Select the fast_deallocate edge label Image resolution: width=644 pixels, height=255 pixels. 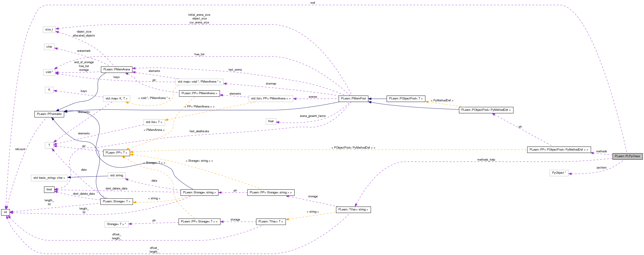pos(199,131)
